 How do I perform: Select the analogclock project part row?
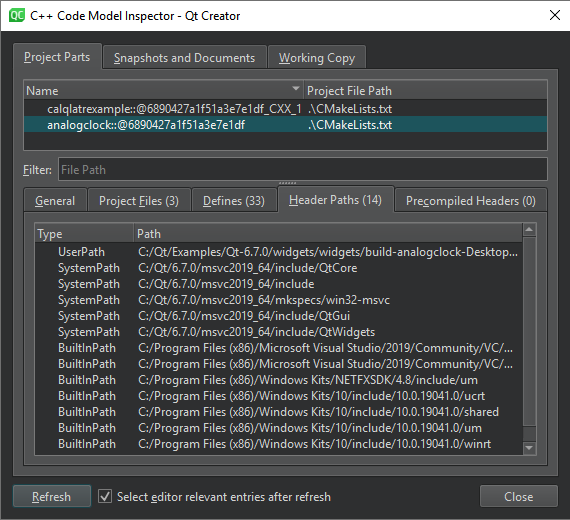(x=285, y=125)
